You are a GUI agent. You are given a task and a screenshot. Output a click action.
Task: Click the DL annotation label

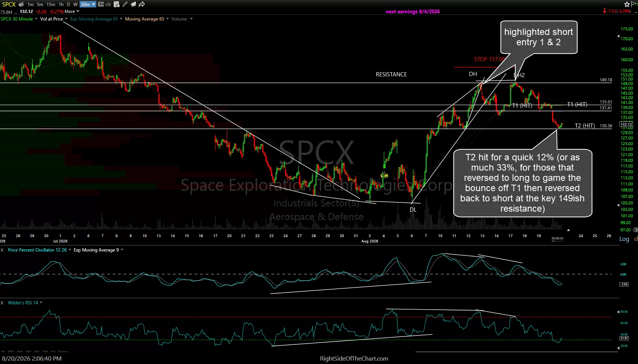pyautogui.click(x=413, y=210)
